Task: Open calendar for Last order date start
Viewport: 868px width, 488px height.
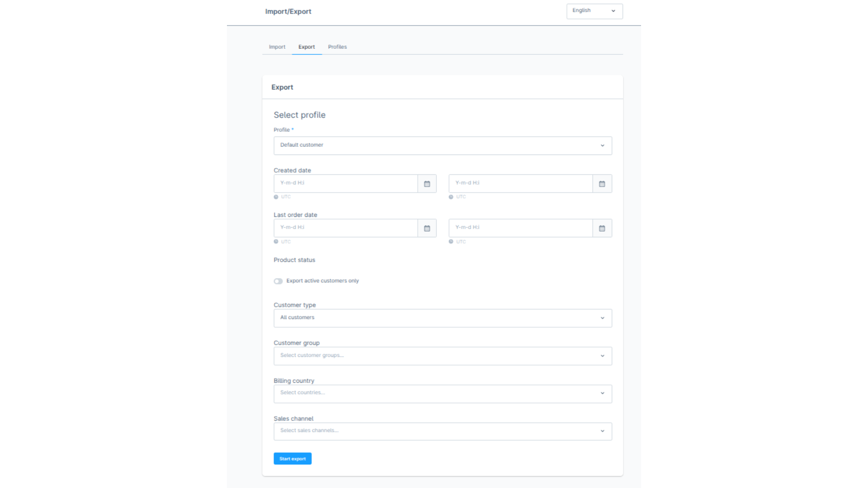Action: coord(427,229)
